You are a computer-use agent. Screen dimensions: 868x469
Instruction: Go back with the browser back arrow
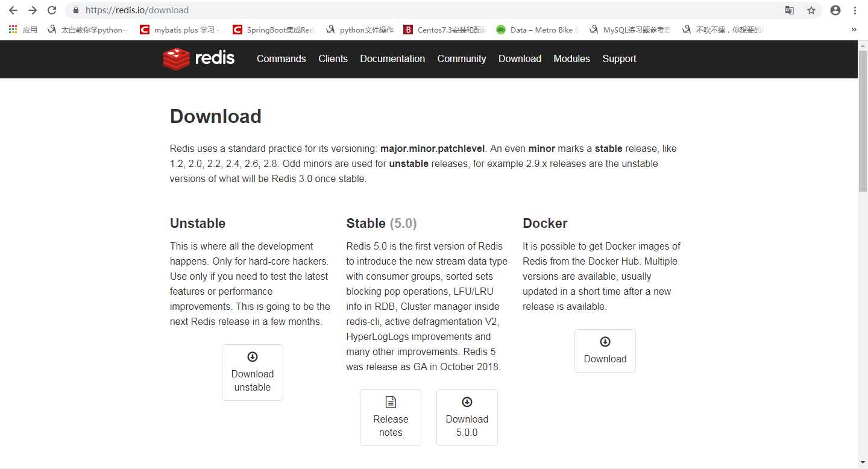(13, 10)
